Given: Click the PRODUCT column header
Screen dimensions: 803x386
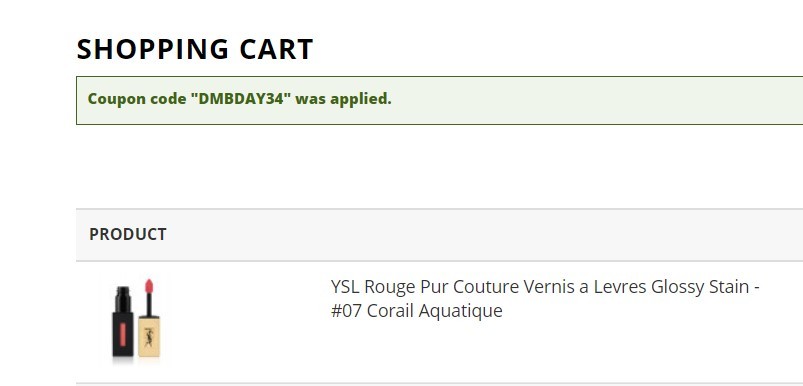Looking at the screenshot, I should click(x=128, y=234).
